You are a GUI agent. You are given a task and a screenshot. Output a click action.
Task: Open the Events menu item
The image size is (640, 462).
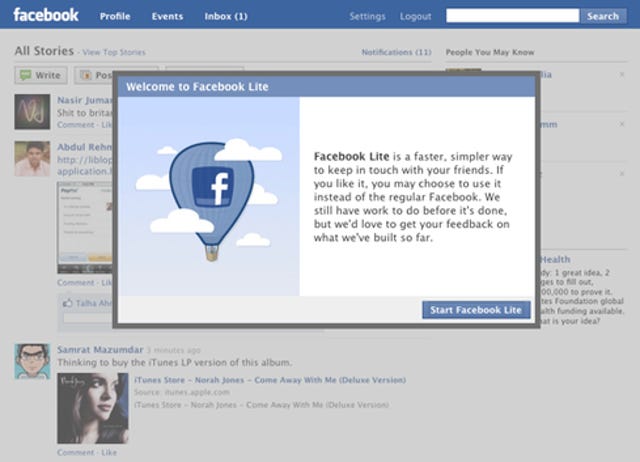167,16
